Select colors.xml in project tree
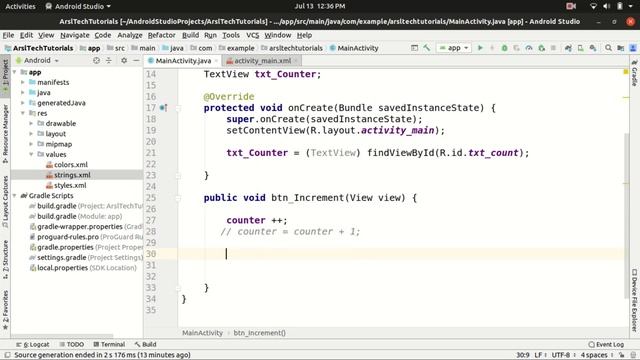Image resolution: width=640 pixels, height=360 pixels. pyautogui.click(x=71, y=164)
